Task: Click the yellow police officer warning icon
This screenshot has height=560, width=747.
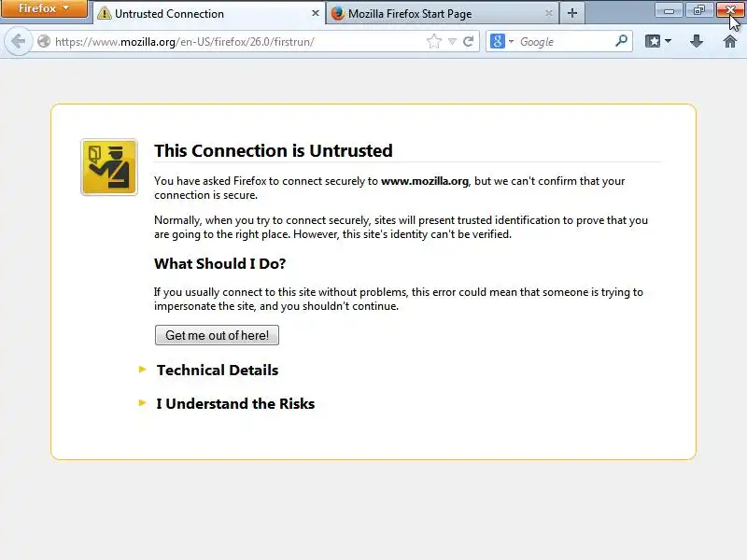Action: pyautogui.click(x=109, y=167)
